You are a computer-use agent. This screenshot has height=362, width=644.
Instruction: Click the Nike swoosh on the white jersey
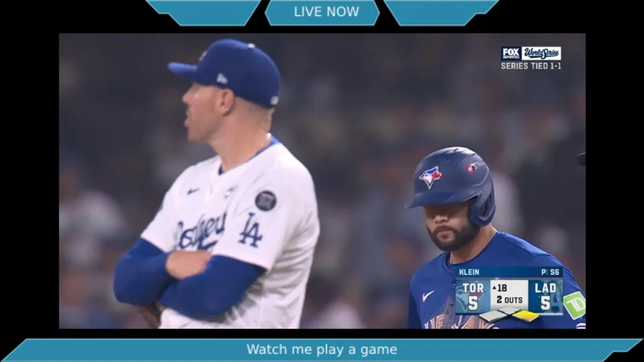[193, 191]
